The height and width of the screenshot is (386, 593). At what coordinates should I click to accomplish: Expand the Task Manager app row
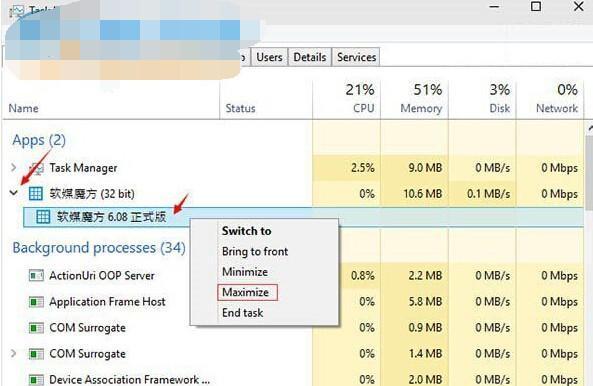(14, 167)
